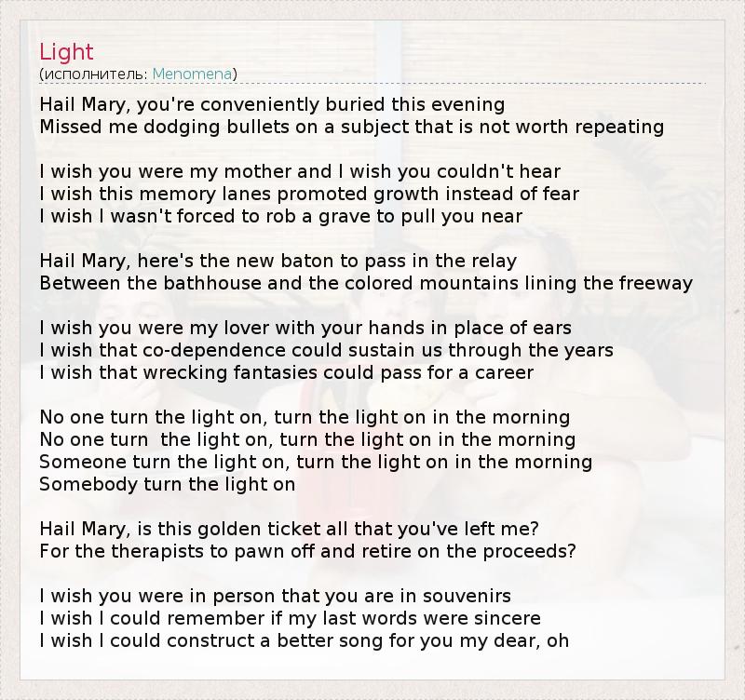Click the song title "Light"
The image size is (745, 700).
(x=67, y=52)
